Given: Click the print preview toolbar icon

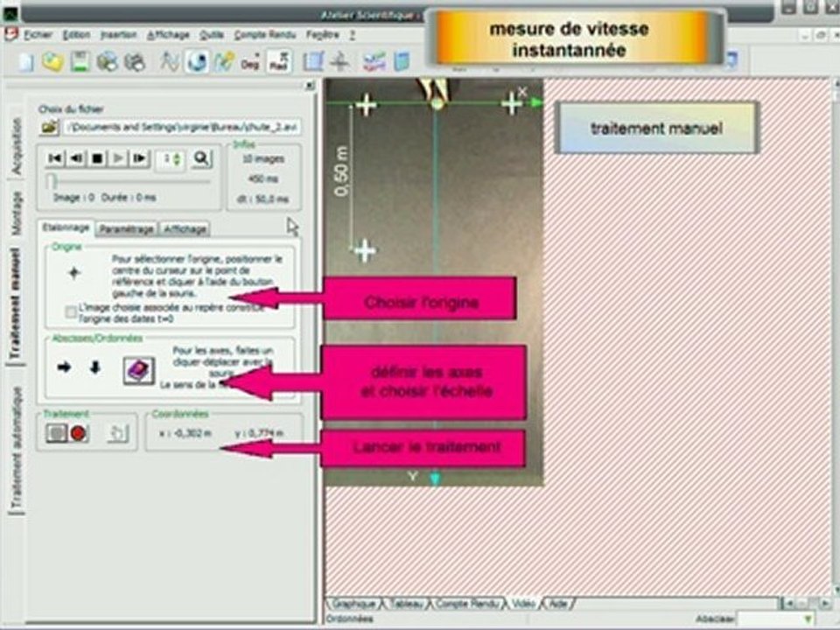Looking at the screenshot, I should point(107,62).
